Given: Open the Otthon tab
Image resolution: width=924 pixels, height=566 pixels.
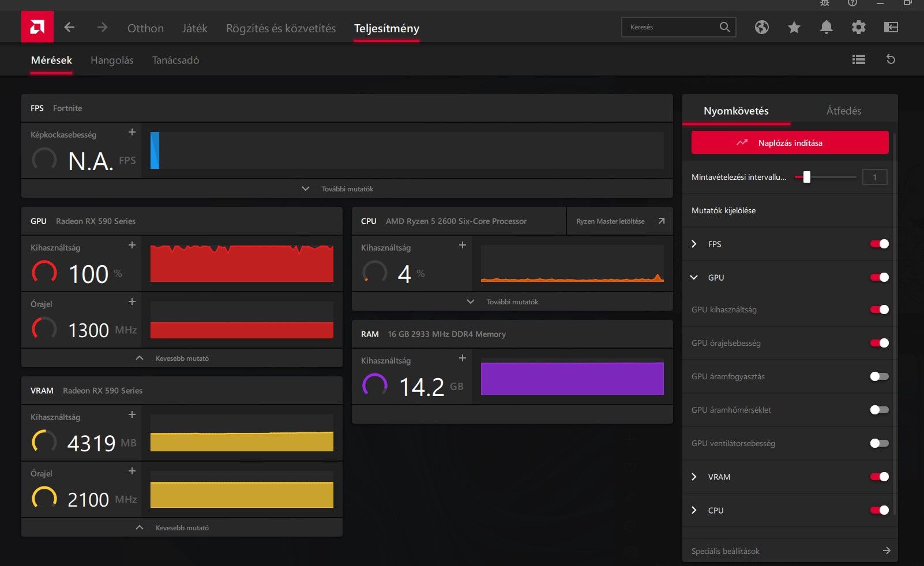Looking at the screenshot, I should coord(145,28).
